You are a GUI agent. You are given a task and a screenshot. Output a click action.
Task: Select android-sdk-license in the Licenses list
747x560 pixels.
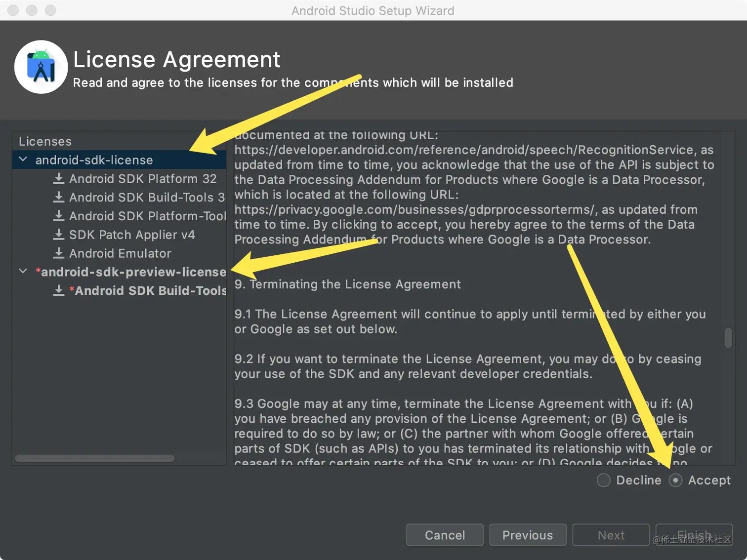(x=119, y=160)
